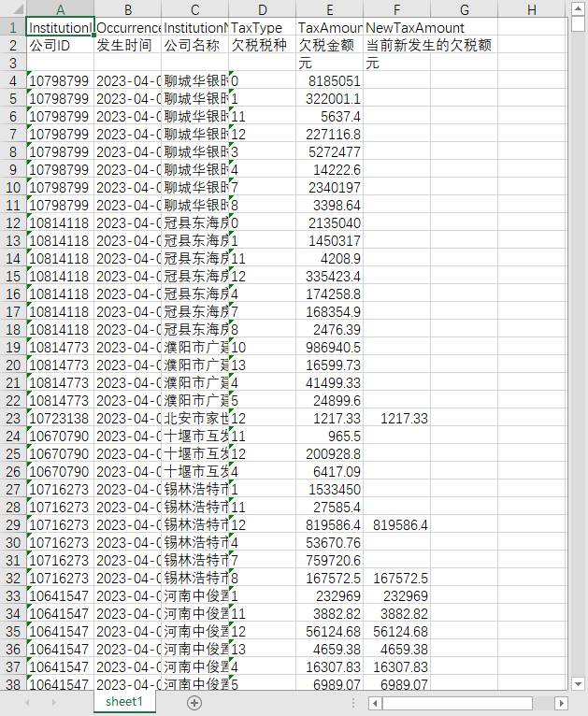Click tax amount 759720.6

(x=330, y=560)
